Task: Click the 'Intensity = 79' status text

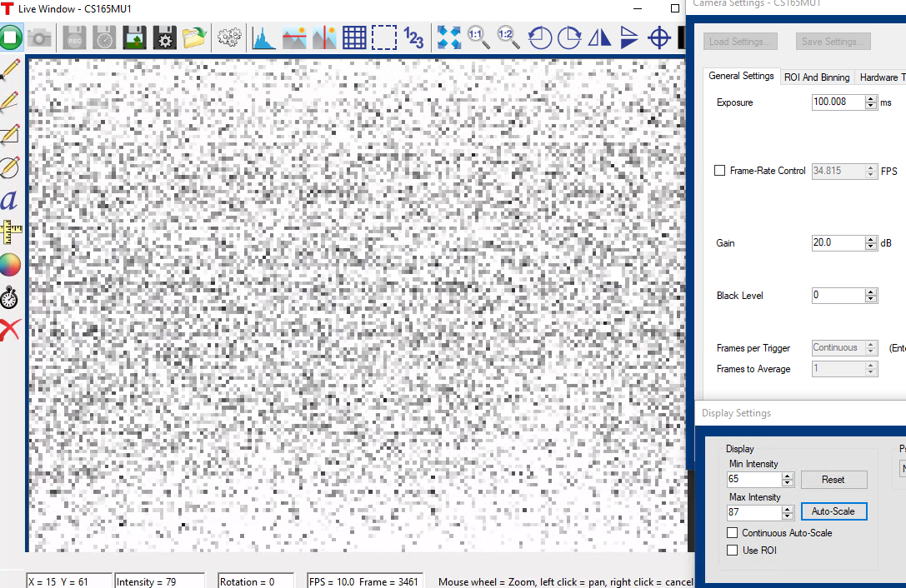Action: tap(146, 581)
